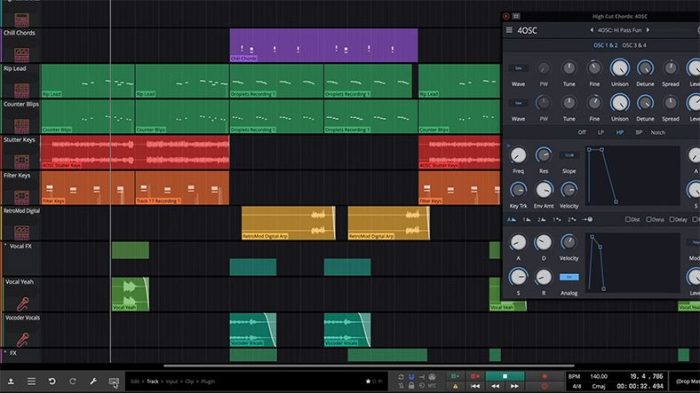
Task: Click the import/upload icon in bottom toolbar
Action: click(x=11, y=381)
